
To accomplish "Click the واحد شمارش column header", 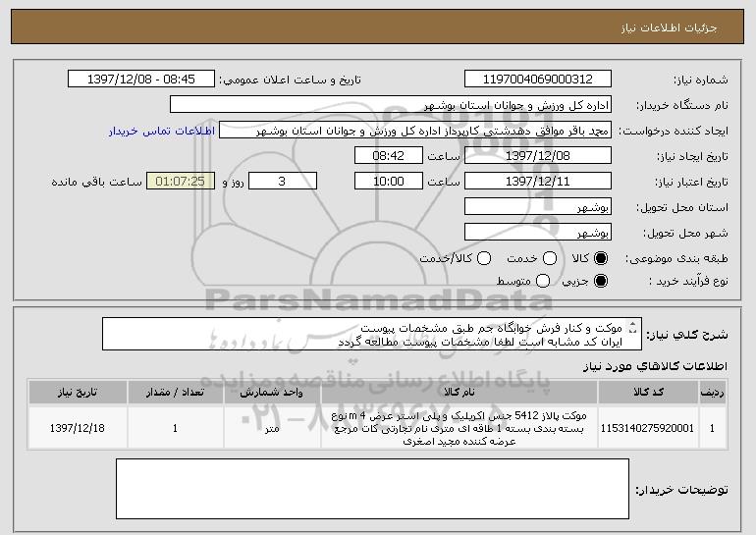I will pos(272,393).
